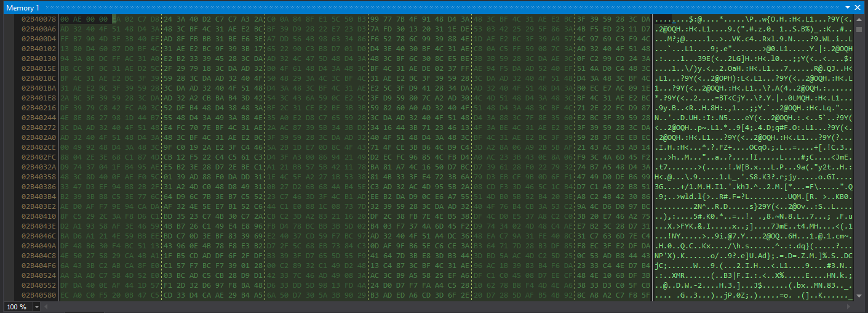This screenshot has height=313, width=868.
Task: Click memory address 02B4015E
Action: [x=39, y=69]
